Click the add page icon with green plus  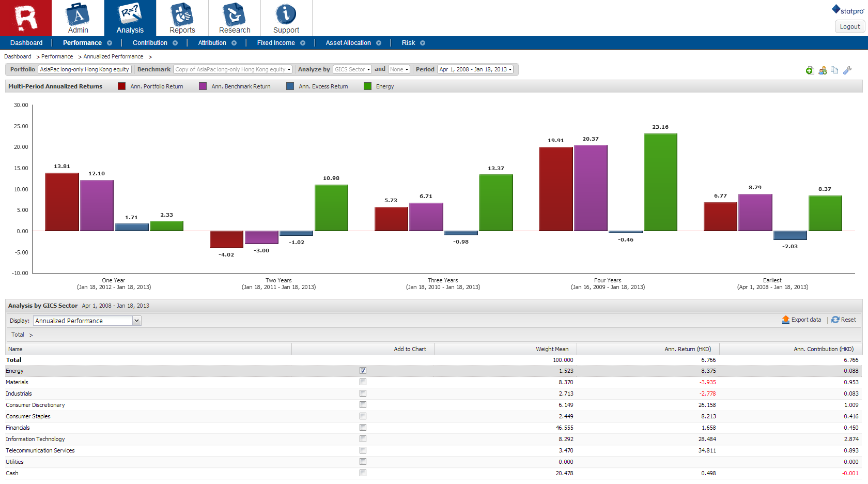[810, 70]
